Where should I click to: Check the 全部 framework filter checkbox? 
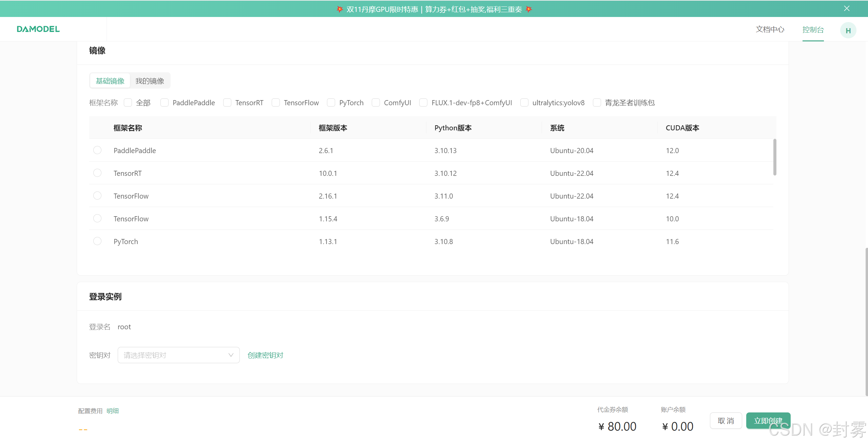click(x=128, y=103)
